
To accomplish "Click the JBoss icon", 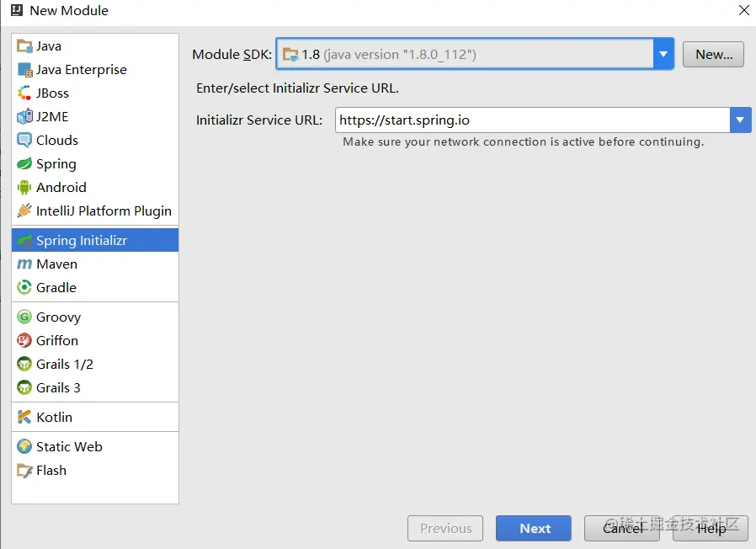I will pos(24,93).
